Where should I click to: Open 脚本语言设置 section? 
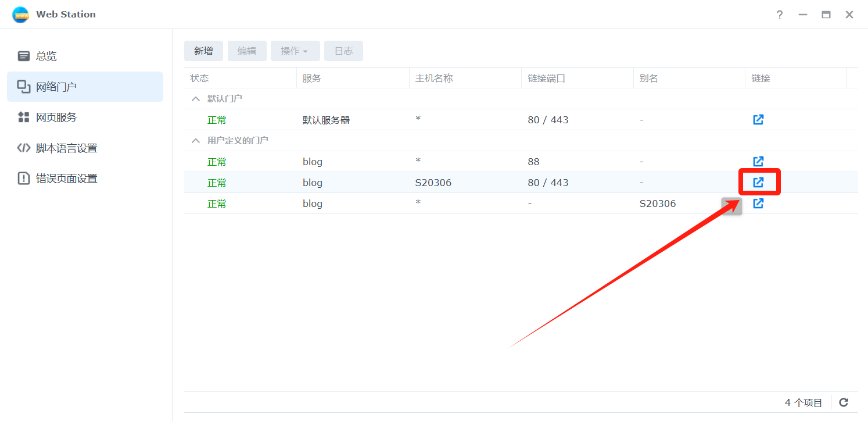tap(66, 148)
